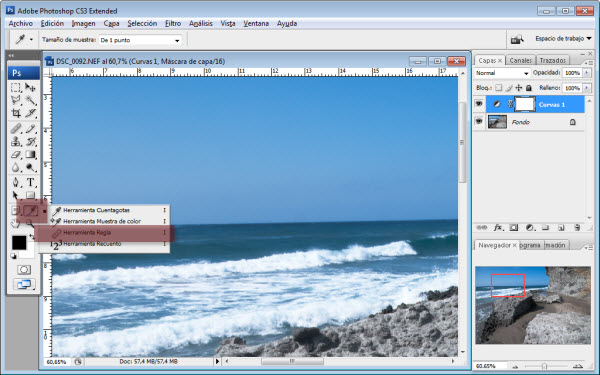Open the Relleno slider arrow
The width and height of the screenshot is (600, 375).
[587, 88]
